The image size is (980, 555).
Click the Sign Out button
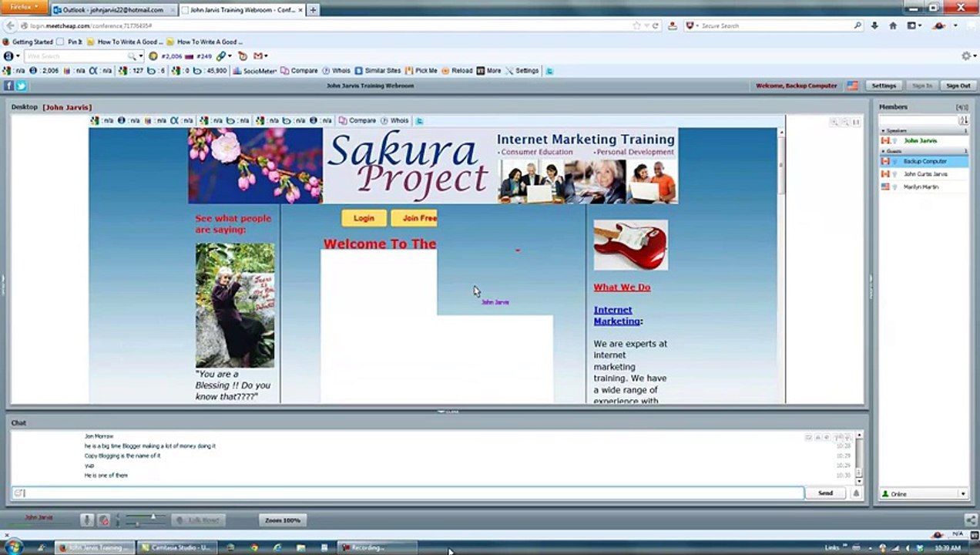click(958, 86)
